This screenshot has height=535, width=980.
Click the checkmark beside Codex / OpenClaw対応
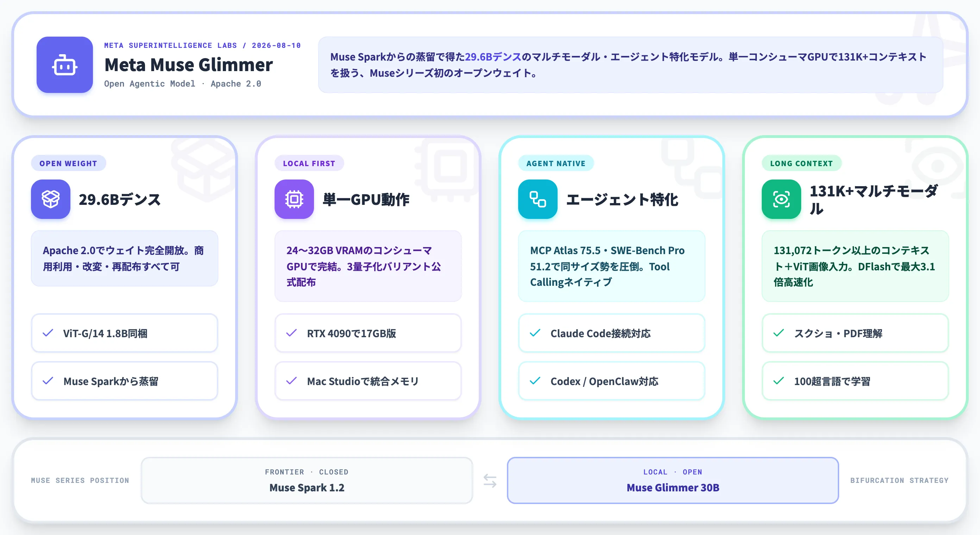pyautogui.click(x=535, y=381)
